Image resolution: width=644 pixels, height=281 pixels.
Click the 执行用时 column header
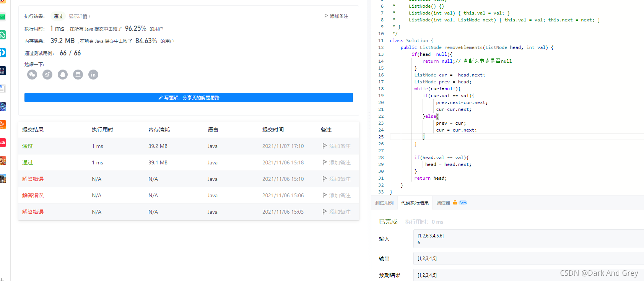pos(102,130)
